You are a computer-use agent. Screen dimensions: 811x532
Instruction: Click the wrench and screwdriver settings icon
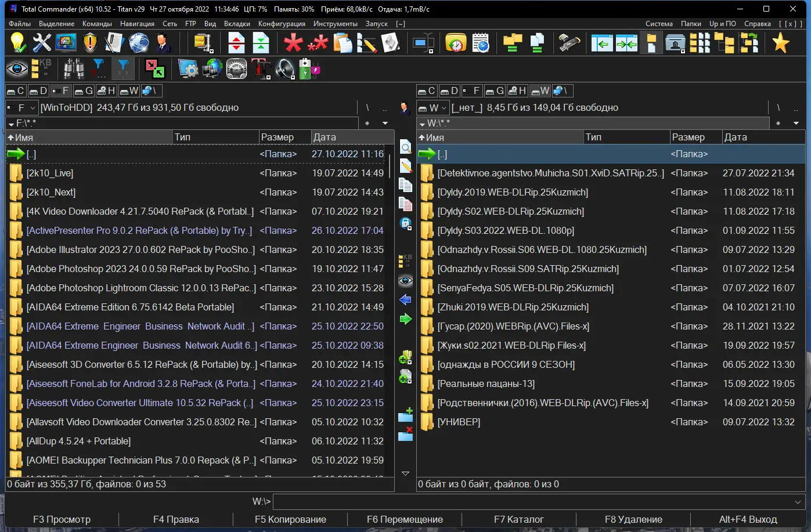42,44
